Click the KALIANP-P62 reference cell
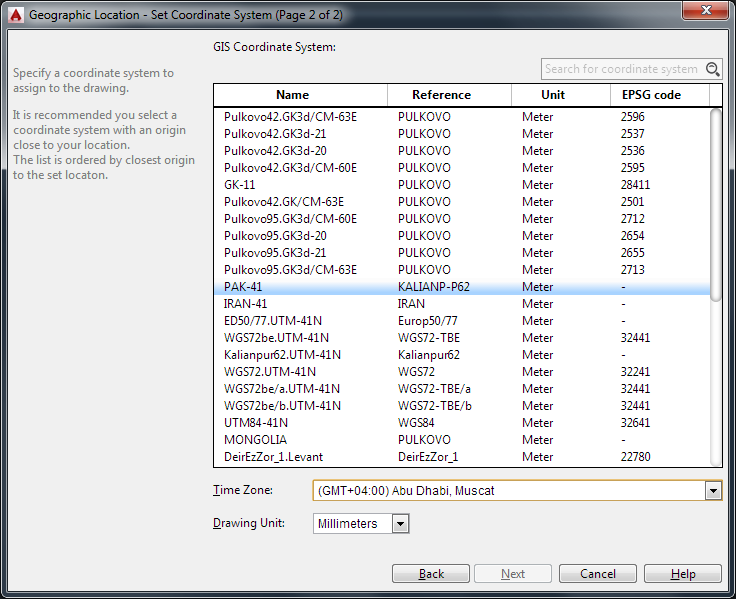This screenshot has width=736, height=599. 434,287
